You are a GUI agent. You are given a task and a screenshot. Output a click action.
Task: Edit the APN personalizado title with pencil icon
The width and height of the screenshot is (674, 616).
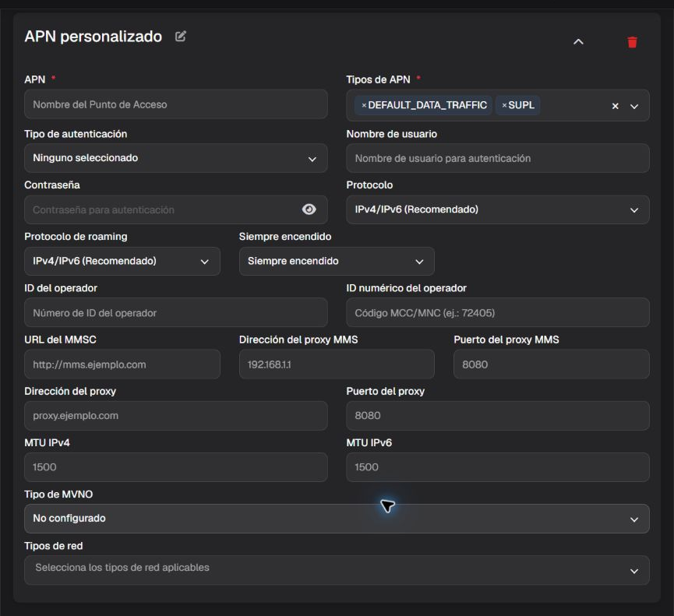pos(181,36)
